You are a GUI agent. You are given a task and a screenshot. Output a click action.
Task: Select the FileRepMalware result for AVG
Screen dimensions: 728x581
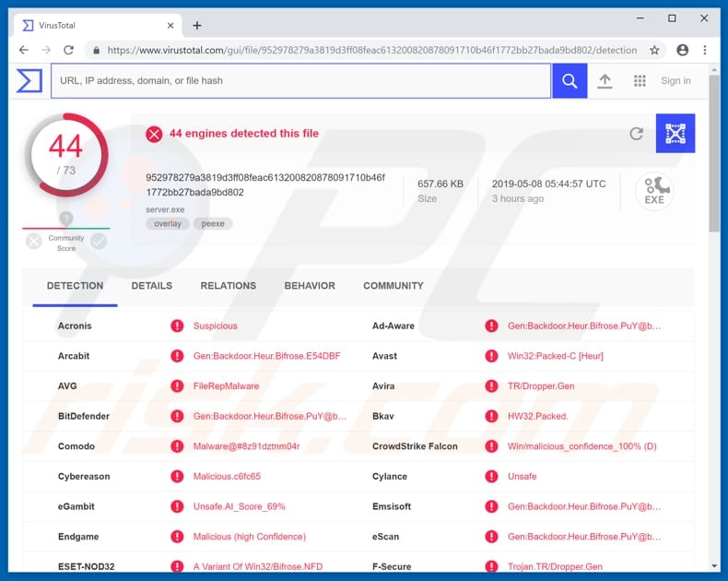point(226,385)
